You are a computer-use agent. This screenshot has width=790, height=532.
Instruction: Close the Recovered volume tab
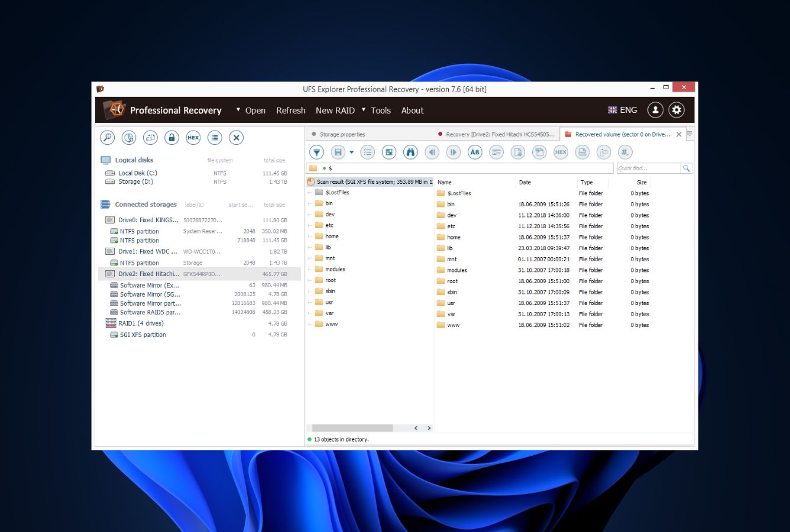coord(679,134)
